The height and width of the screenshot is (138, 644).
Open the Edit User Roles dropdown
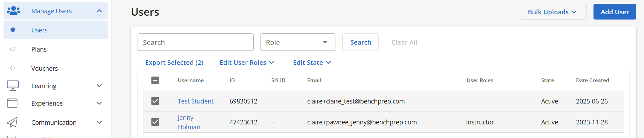pos(247,62)
